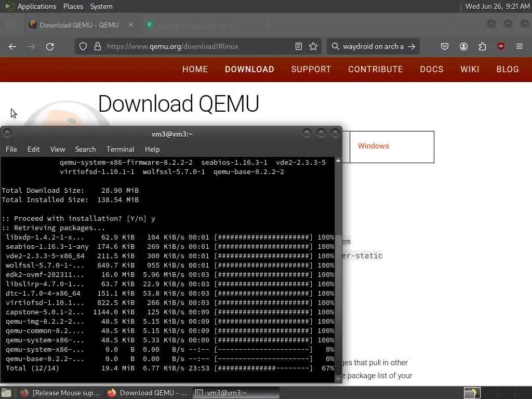Click the edk2-ovmf download row
532x399 pixels.
coord(170,274)
